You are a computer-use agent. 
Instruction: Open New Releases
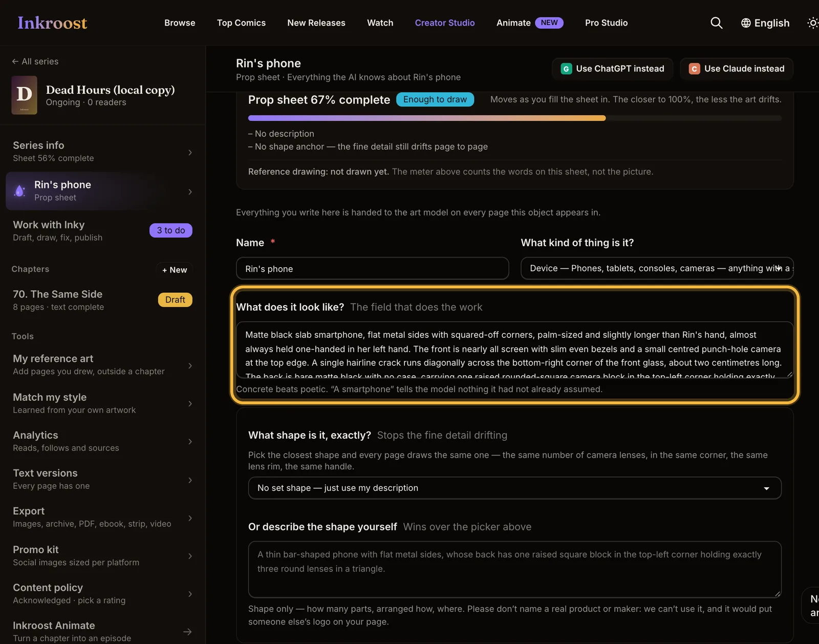coord(316,23)
